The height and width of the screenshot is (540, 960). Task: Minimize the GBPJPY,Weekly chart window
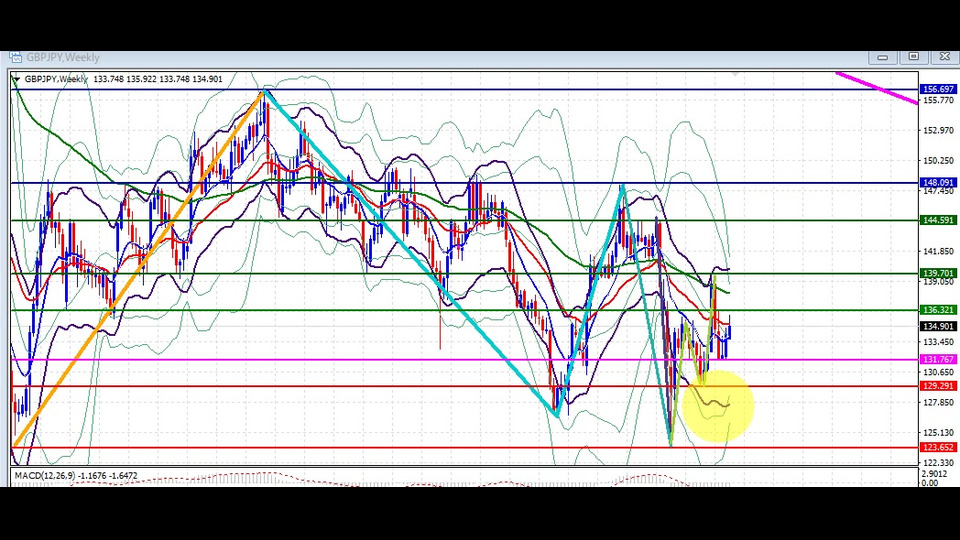point(882,57)
